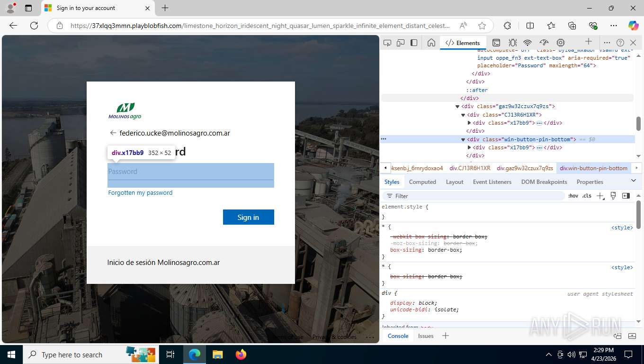This screenshot has width=644, height=364.
Task: Toggle DevTools Quick View sidebar icon
Action: coord(414,43)
